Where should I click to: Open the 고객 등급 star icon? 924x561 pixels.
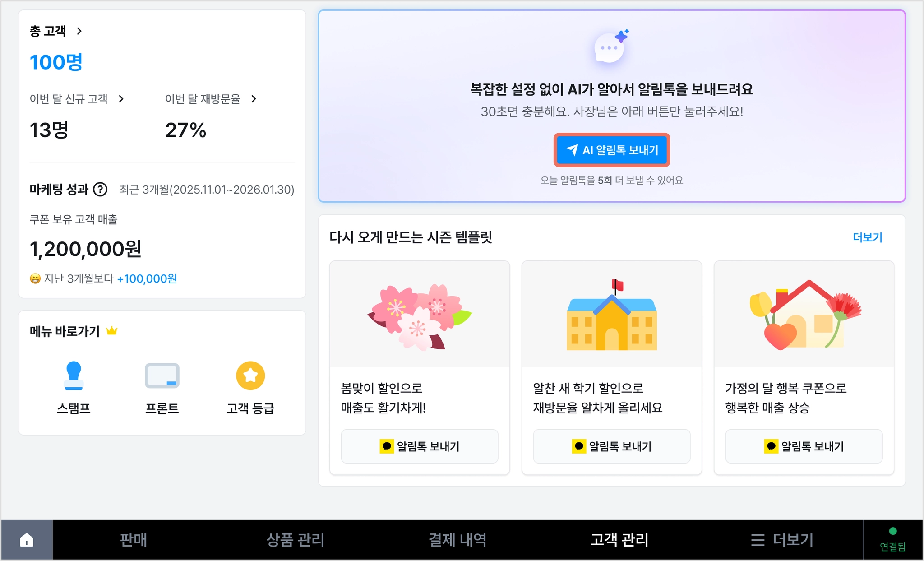[x=250, y=376]
